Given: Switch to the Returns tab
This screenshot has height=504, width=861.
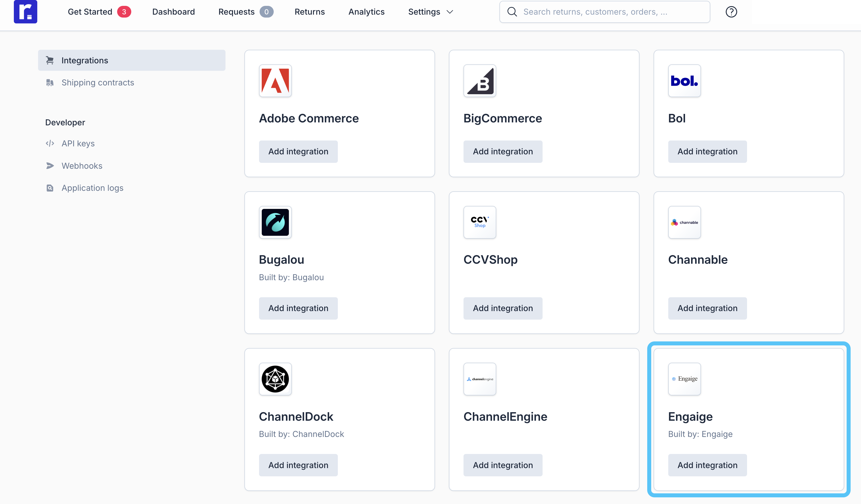Looking at the screenshot, I should (x=310, y=12).
